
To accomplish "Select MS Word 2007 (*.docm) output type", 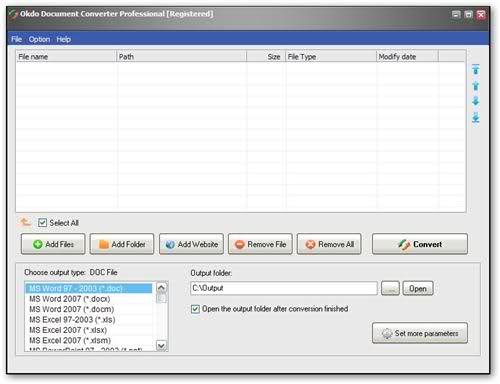I will (x=89, y=309).
